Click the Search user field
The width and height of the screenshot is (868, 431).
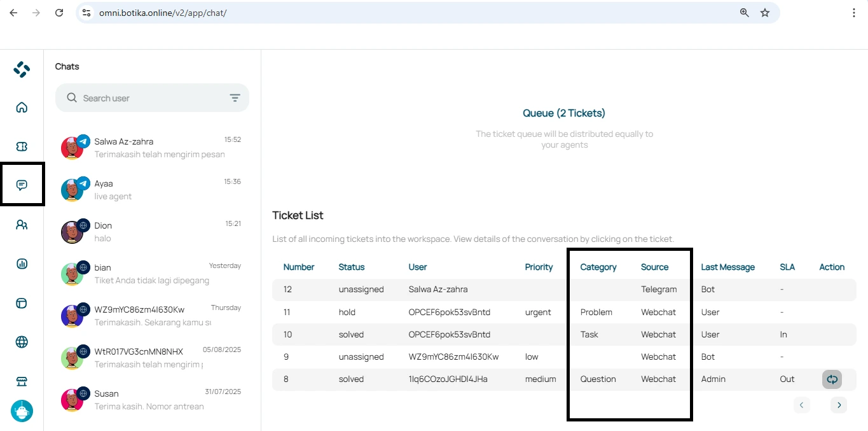(x=152, y=98)
